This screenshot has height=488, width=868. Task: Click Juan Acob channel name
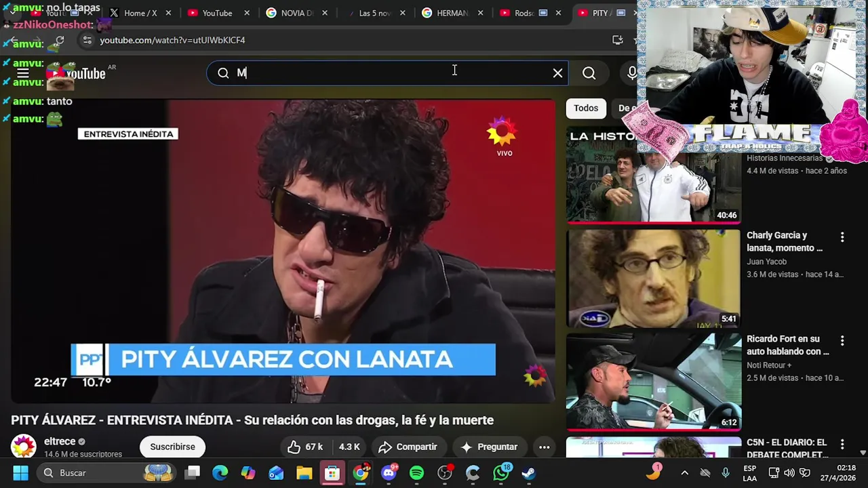pos(766,262)
